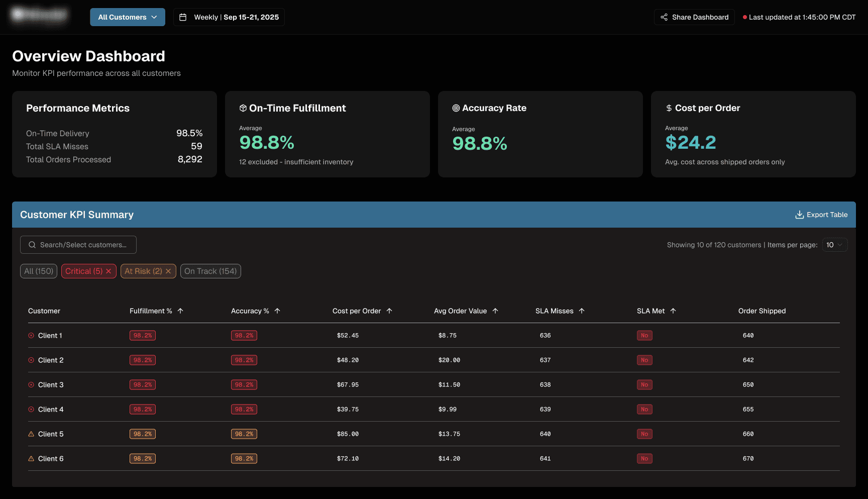Image resolution: width=868 pixels, height=499 pixels.
Task: Open the Client 3 row name
Action: (x=51, y=385)
